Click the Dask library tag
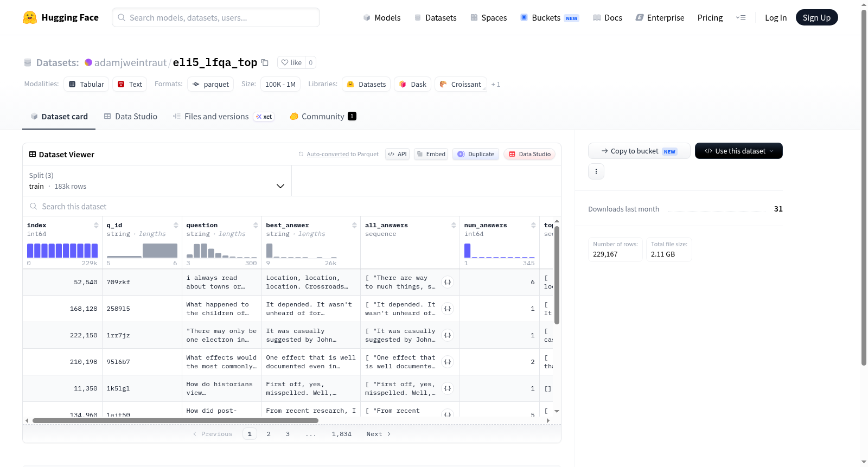 tap(412, 84)
